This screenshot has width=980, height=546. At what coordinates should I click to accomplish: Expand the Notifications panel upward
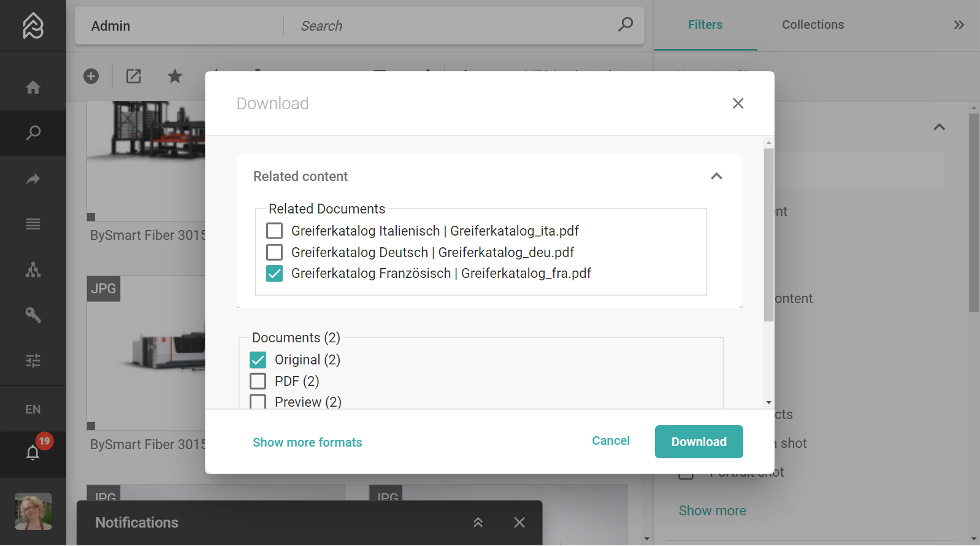pos(478,523)
